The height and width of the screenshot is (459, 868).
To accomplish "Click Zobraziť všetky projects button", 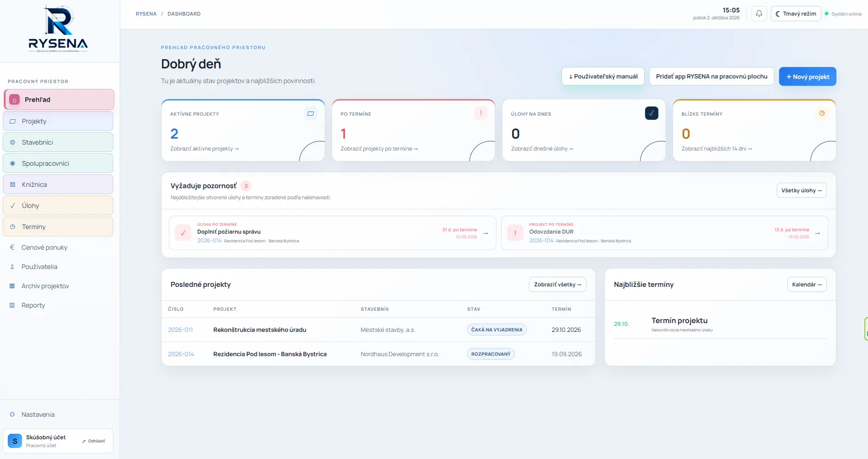I will click(557, 285).
